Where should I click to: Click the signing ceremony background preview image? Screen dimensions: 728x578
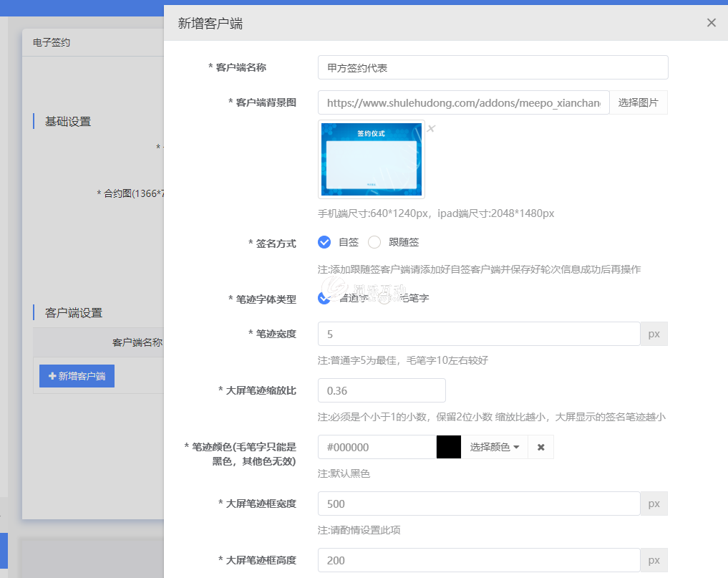[x=372, y=159]
